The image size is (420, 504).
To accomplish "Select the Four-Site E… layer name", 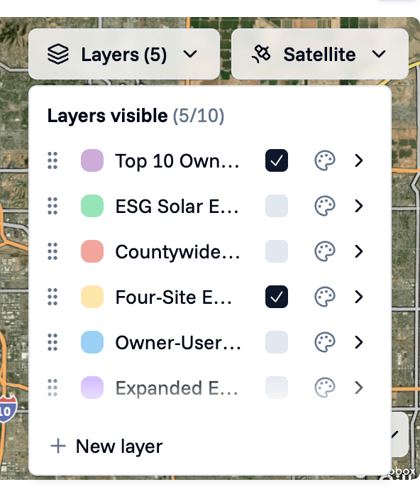I will [x=174, y=297].
